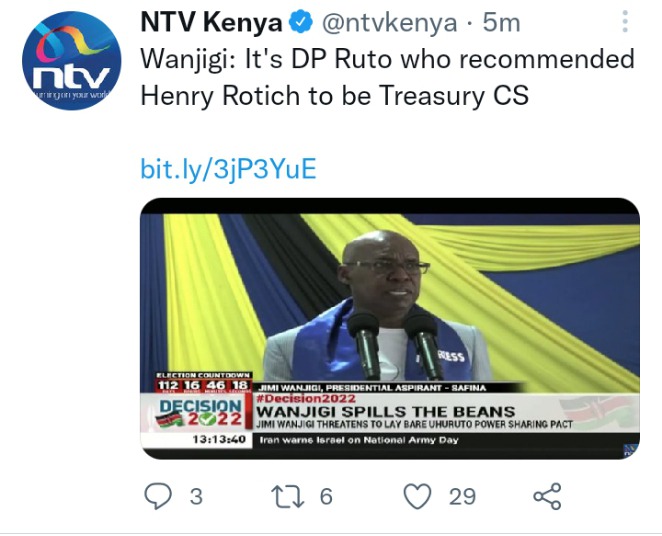Click the retweet count number 6
662x536 pixels.
tap(326, 496)
